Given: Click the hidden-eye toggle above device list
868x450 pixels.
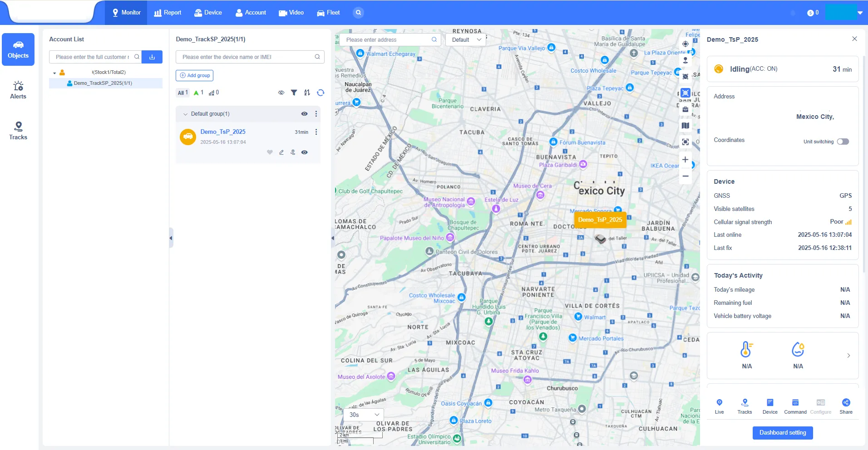Looking at the screenshot, I should point(281,93).
